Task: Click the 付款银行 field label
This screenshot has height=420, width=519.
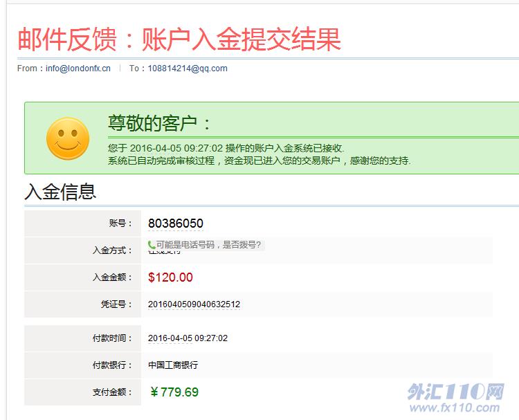Action: pos(112,365)
